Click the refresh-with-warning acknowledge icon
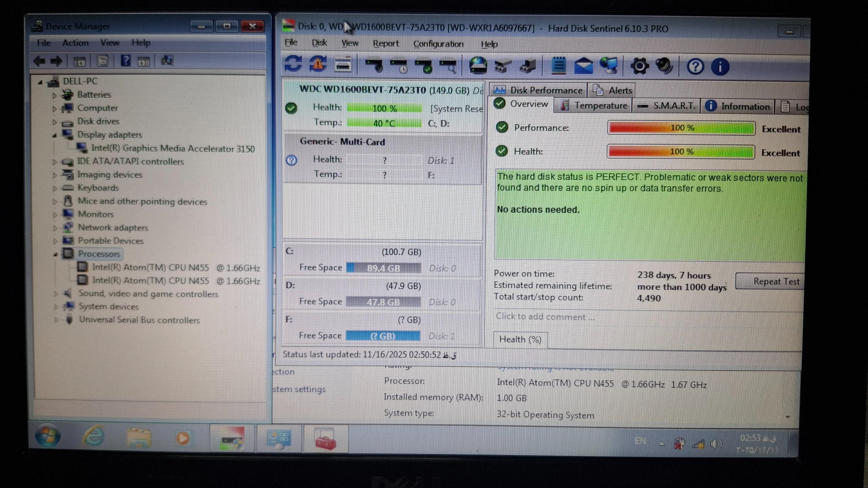Viewport: 868px width, 488px height. point(318,64)
